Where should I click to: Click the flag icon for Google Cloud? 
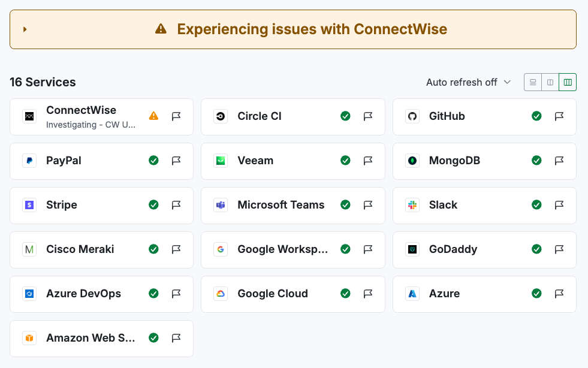(x=368, y=294)
